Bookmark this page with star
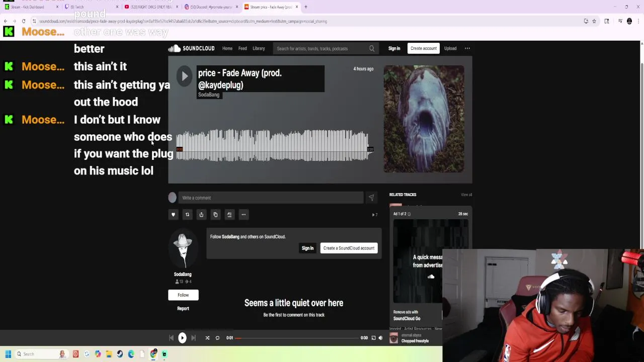This screenshot has height=362, width=644. point(594,21)
